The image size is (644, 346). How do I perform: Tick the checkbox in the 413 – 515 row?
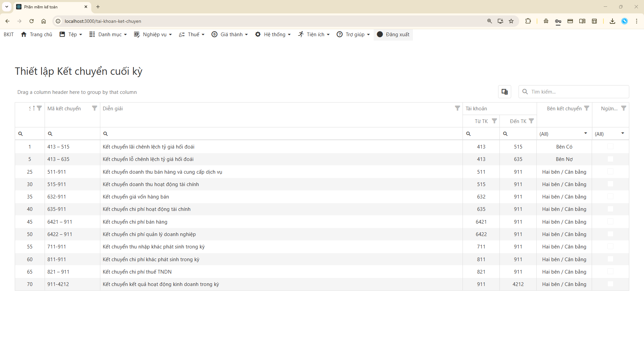tap(610, 147)
